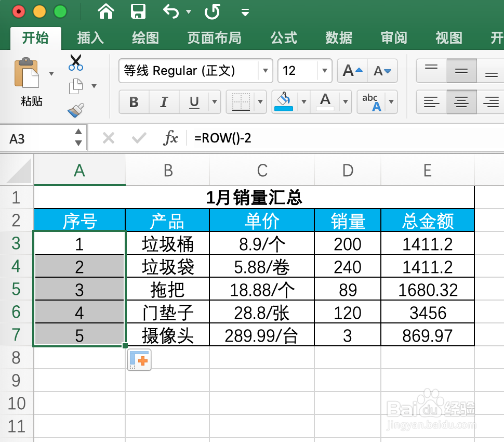The width and height of the screenshot is (504, 442).
Task: Click the Cut scissors icon
Action: pyautogui.click(x=75, y=61)
